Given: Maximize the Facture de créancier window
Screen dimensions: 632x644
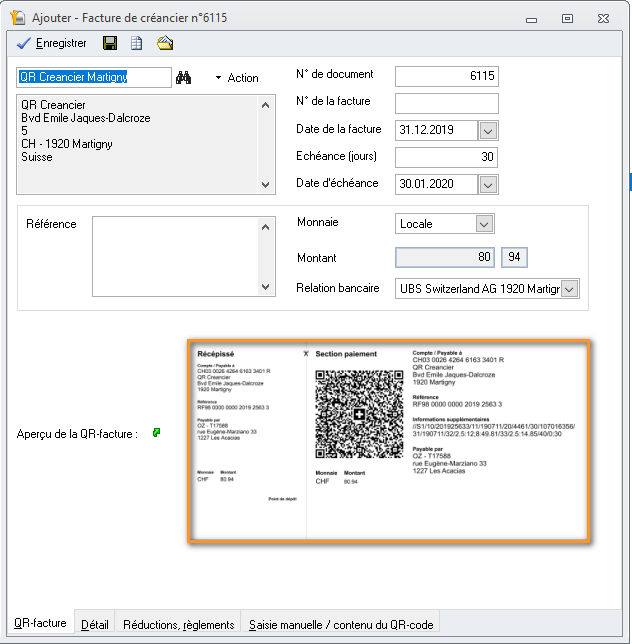Looking at the screenshot, I should point(567,18).
